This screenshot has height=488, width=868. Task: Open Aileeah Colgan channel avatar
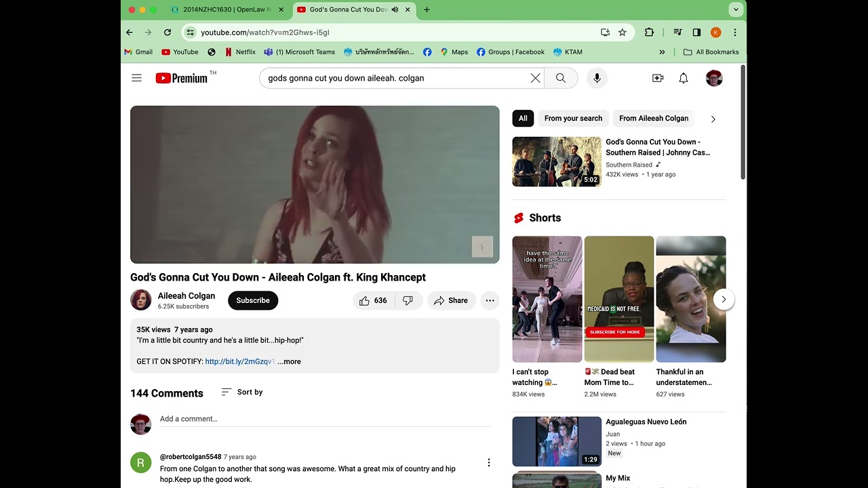point(141,300)
